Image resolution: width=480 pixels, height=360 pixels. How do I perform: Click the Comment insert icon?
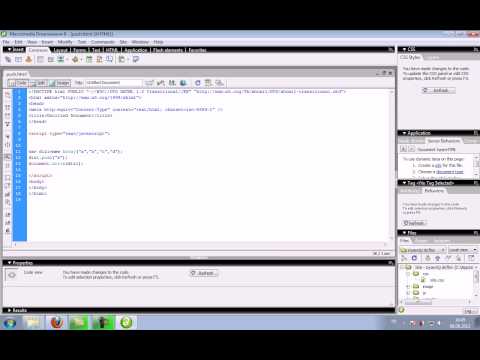pyautogui.click(x=110, y=60)
